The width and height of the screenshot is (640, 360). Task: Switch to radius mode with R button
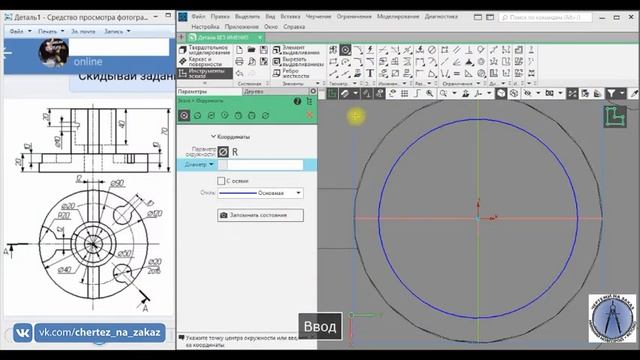(235, 152)
